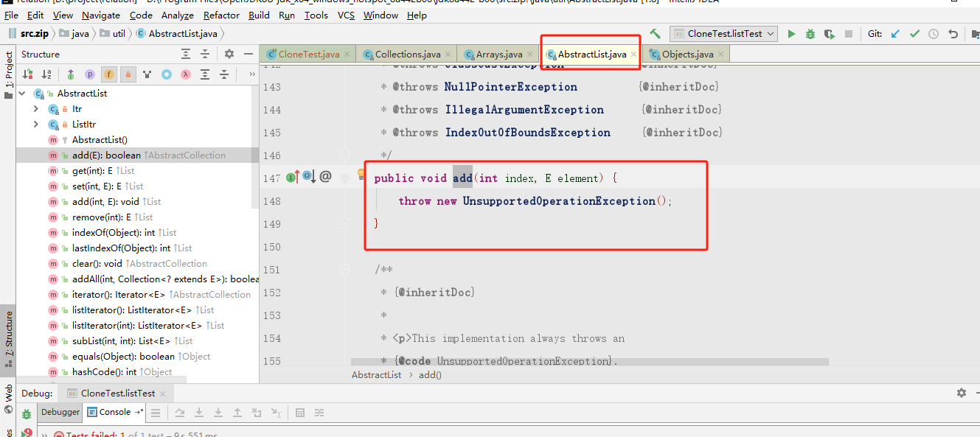Image resolution: width=980 pixels, height=437 pixels.
Task: Open the Web tool window side tab
Action: click(9, 398)
